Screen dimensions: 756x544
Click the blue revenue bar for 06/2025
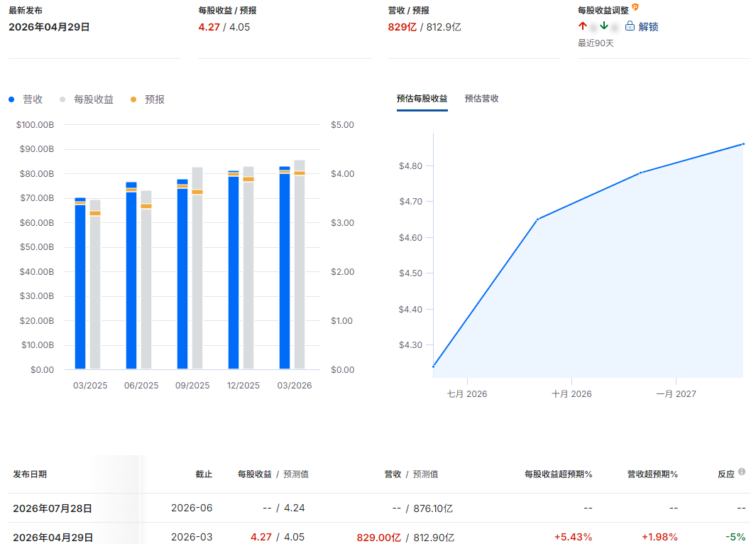(131, 276)
